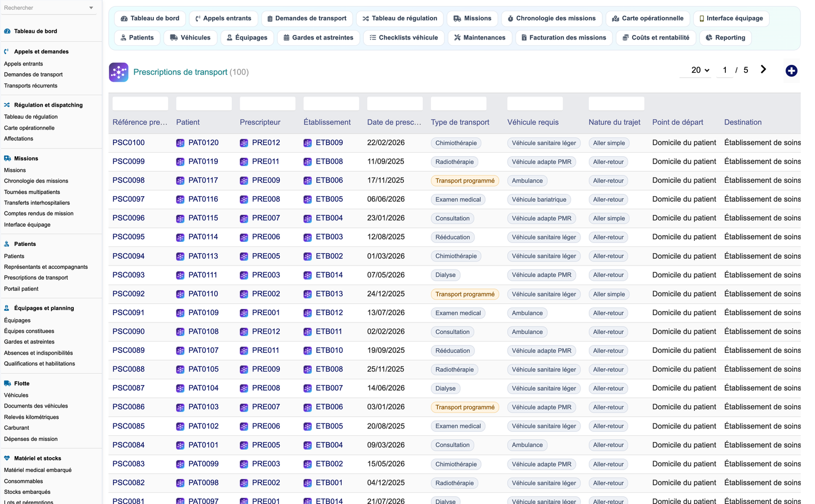Sort by Véhicule requis column header
Viewport: 815px width, 504px height.
tap(533, 122)
